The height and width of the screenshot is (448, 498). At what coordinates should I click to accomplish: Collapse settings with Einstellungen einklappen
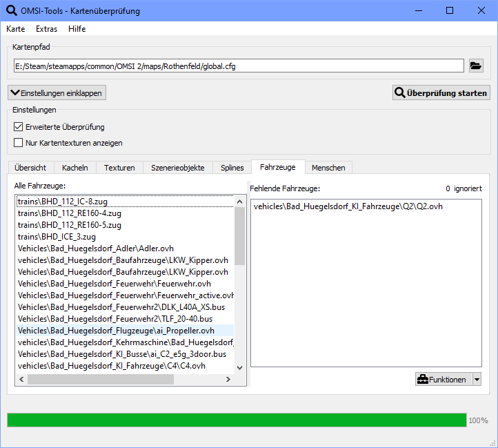(x=57, y=92)
